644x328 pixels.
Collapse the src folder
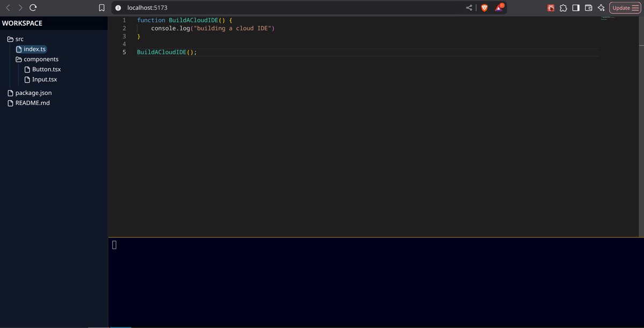pos(16,39)
